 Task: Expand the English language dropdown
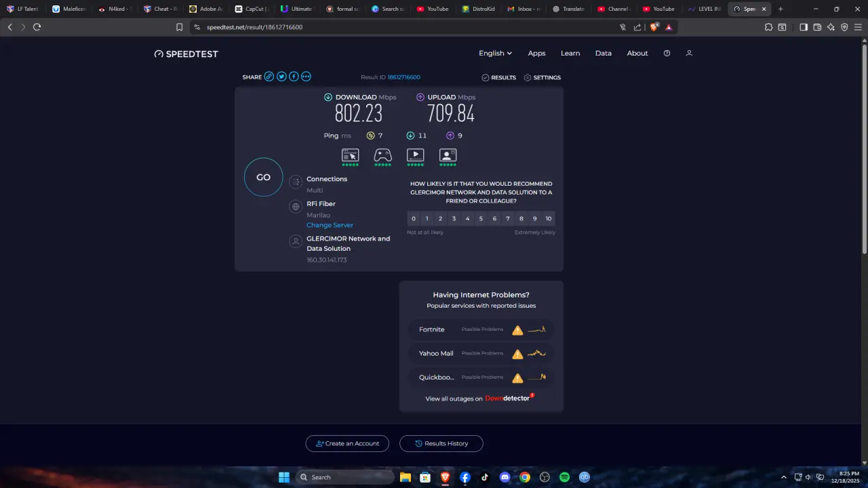[495, 54]
